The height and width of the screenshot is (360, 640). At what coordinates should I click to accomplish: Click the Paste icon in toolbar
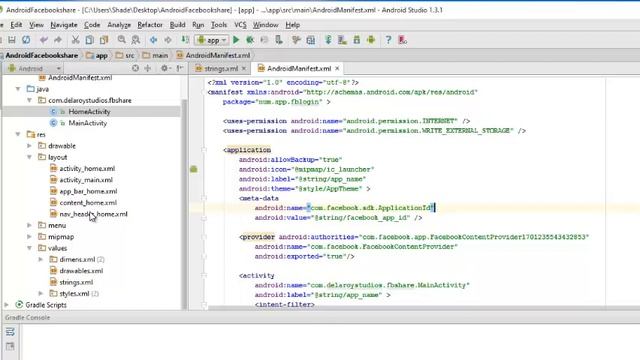104,40
